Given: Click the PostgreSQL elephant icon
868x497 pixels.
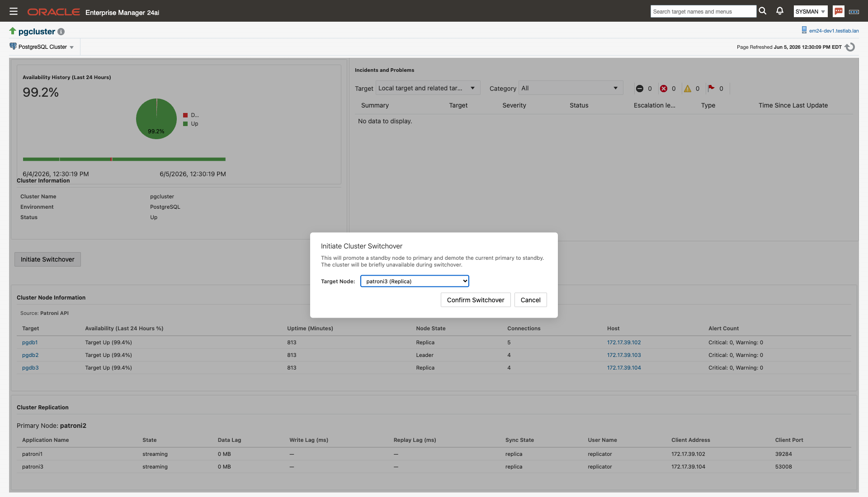Looking at the screenshot, I should [x=13, y=46].
